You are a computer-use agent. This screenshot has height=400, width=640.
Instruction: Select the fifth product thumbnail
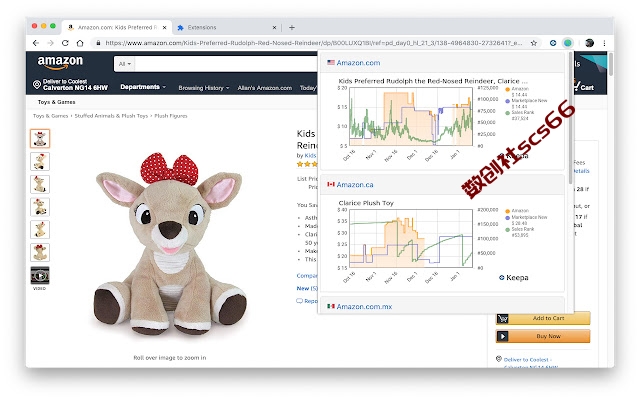click(x=40, y=229)
